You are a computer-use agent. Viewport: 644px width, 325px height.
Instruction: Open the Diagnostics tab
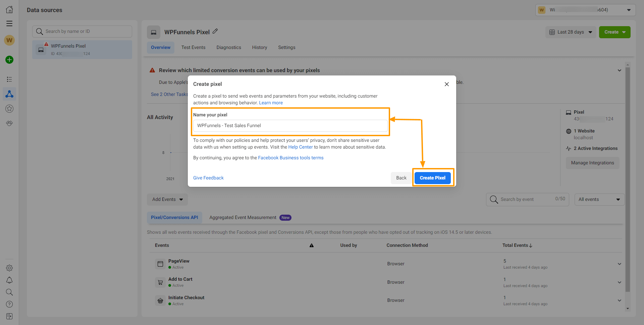[x=229, y=48]
